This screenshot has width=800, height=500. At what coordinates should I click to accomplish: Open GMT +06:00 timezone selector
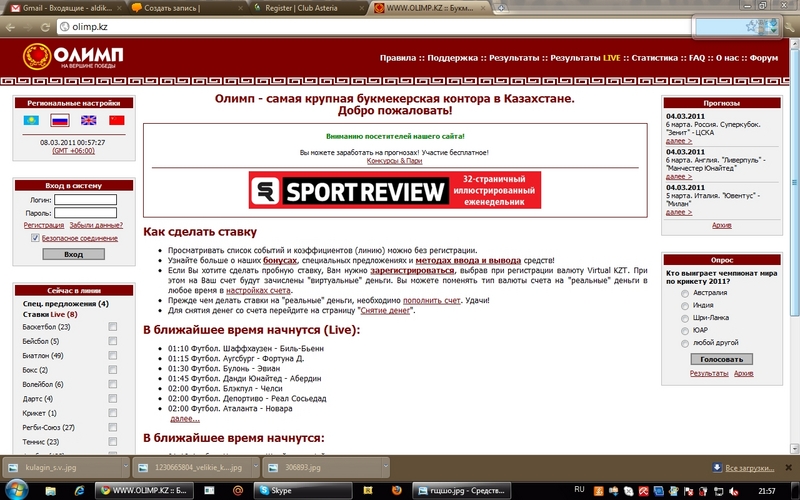(73, 151)
